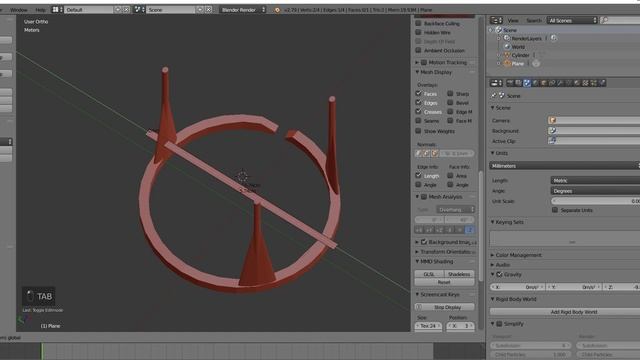Click the RenderLayers icon in outliner
This screenshot has width=640, height=360.
point(507,38)
